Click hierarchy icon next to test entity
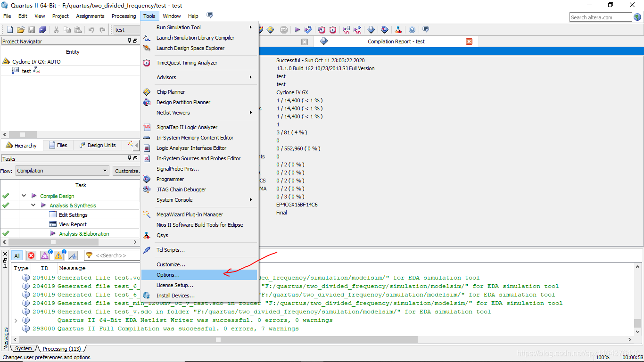Screen dimensions: 644x362 tap(37, 71)
